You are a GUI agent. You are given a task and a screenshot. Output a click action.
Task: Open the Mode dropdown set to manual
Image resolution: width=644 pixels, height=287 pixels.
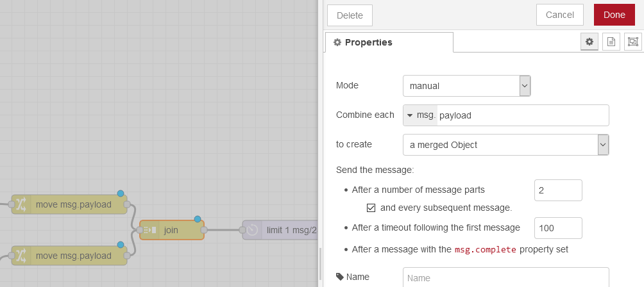pyautogui.click(x=466, y=86)
